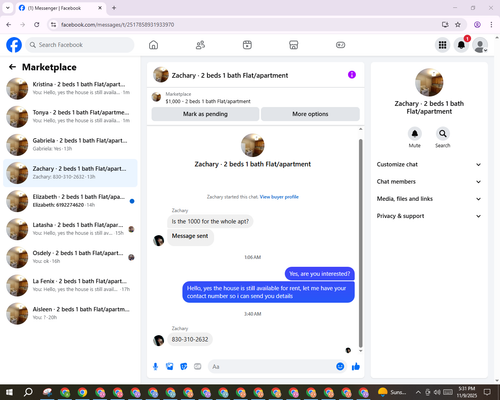Image resolution: width=500 pixels, height=400 pixels.
Task: Open Aisleen's chat conversation
Action: (70, 313)
